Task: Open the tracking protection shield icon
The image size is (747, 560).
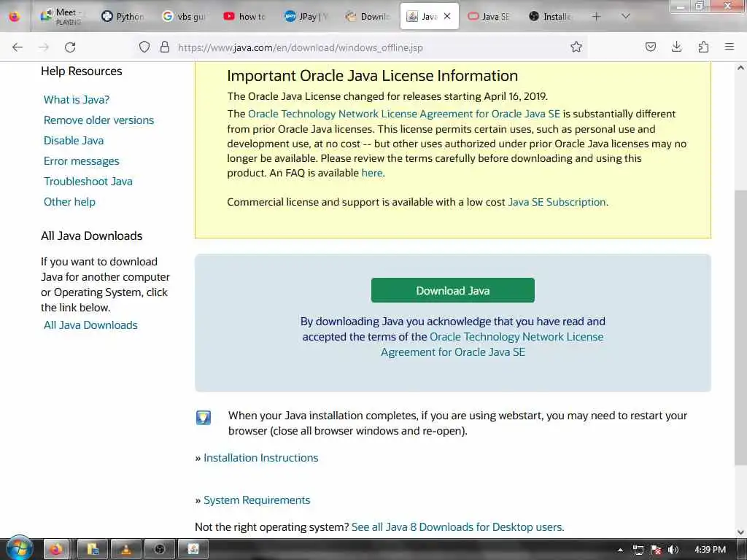Action: tap(144, 47)
